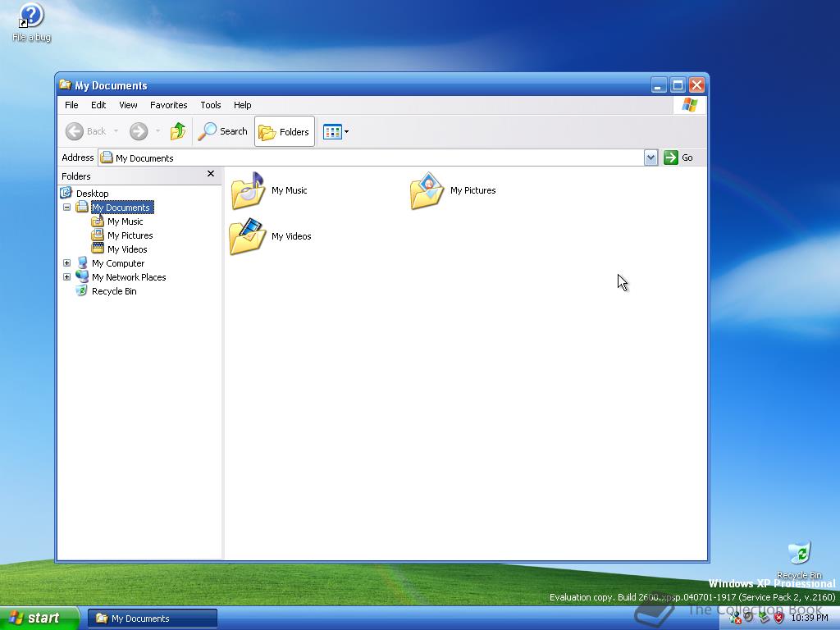This screenshot has width=840, height=630.
Task: Click the My Pictures folder label
Action: (473, 190)
